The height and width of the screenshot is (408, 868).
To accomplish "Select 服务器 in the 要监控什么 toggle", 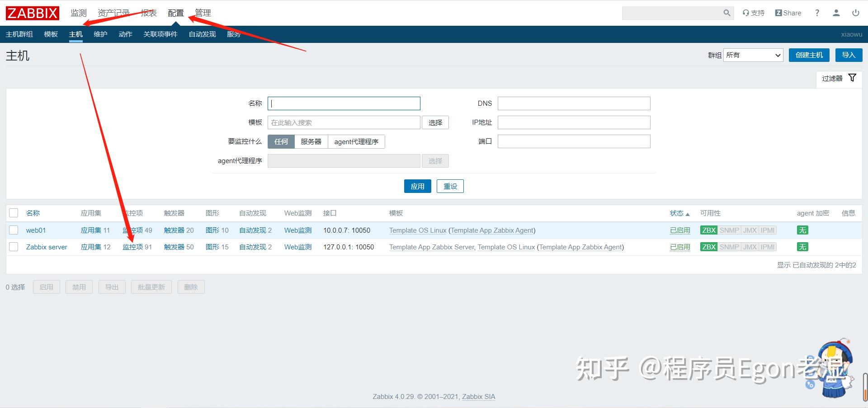I will pyautogui.click(x=311, y=141).
